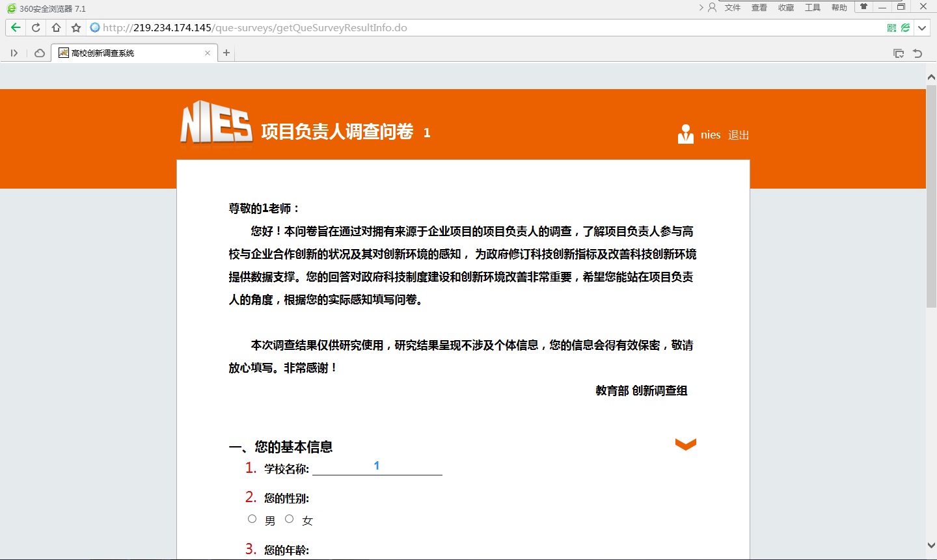Open the 工具 menu
Screen dimensions: 937x560
click(811, 8)
